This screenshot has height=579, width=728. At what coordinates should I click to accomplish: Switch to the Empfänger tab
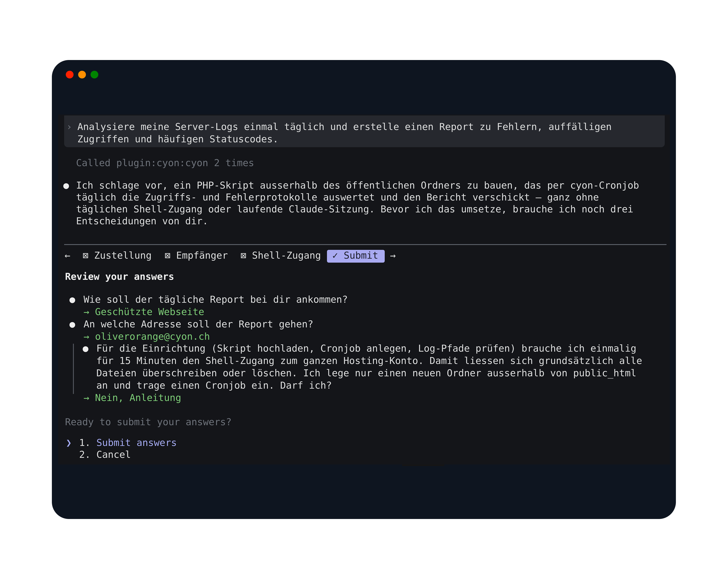196,256
